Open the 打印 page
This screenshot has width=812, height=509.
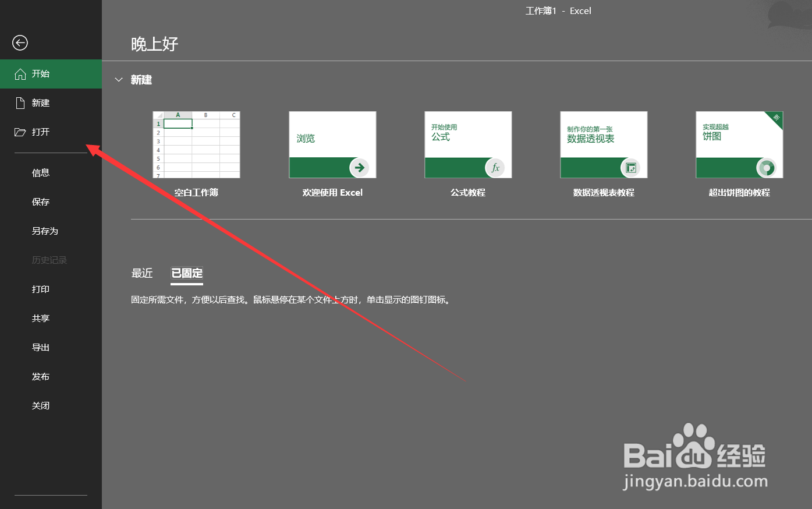[x=51, y=289]
